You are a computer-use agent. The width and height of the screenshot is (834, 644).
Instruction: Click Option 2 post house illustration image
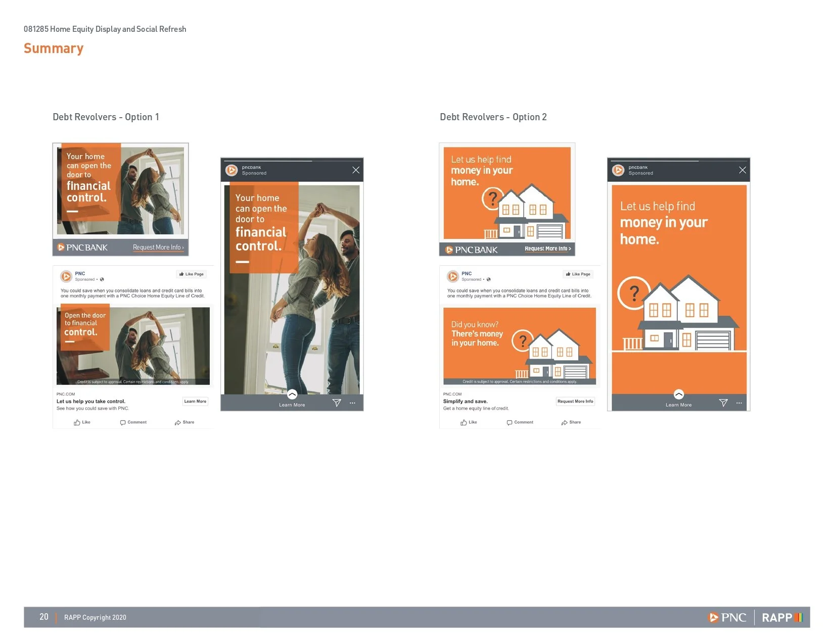520,346
